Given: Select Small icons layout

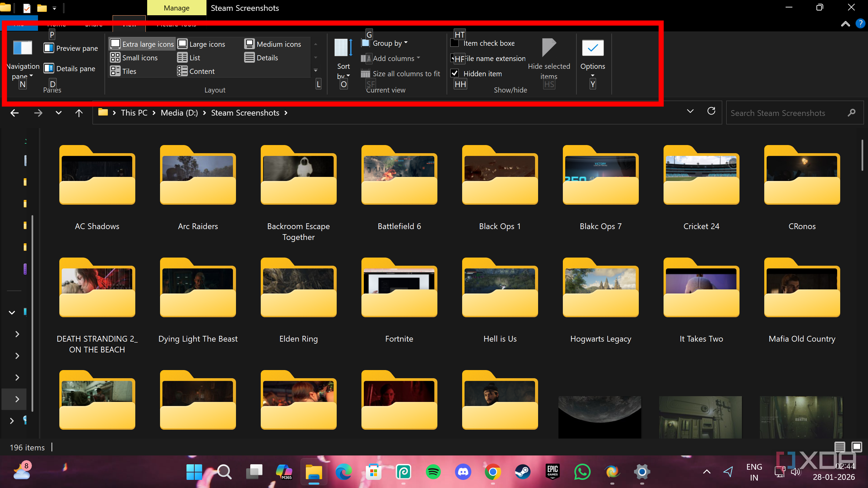Looking at the screenshot, I should point(134,58).
